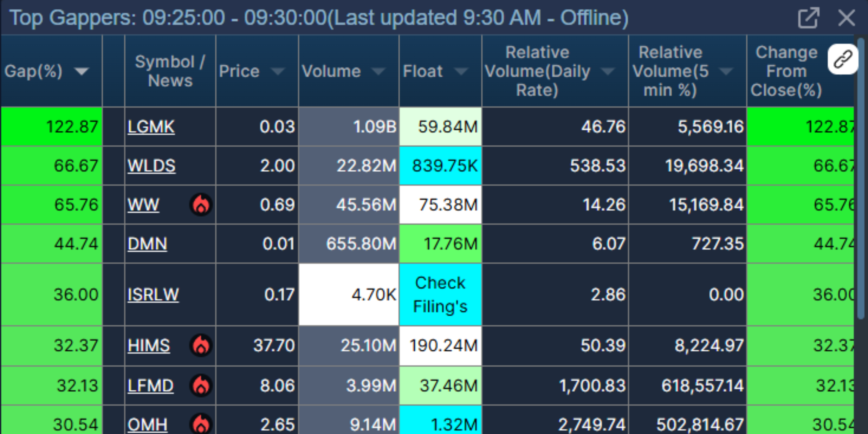This screenshot has height=434, width=868.
Task: Click the 59.84M float cell
Action: point(440,127)
